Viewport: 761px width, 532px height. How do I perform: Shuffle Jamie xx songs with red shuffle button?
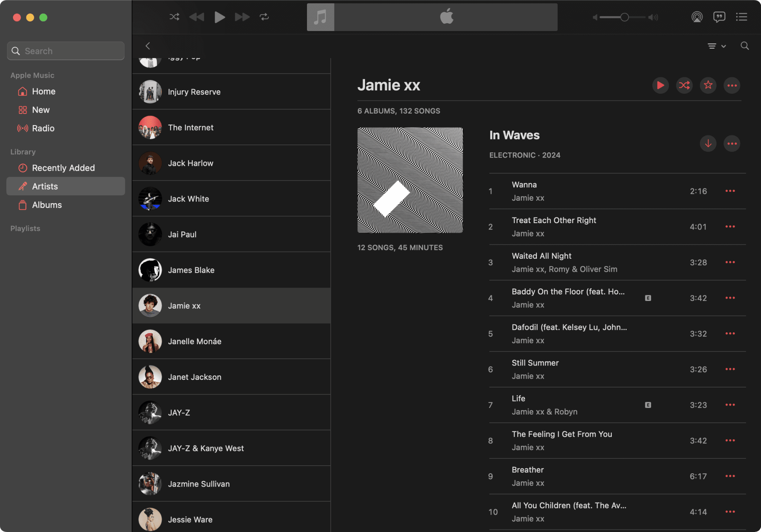pos(684,85)
